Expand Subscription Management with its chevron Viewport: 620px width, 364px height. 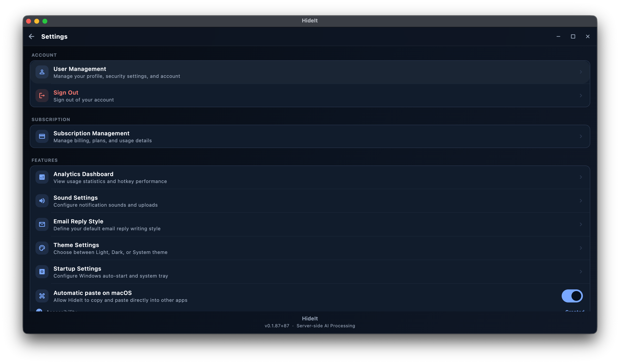(581, 136)
